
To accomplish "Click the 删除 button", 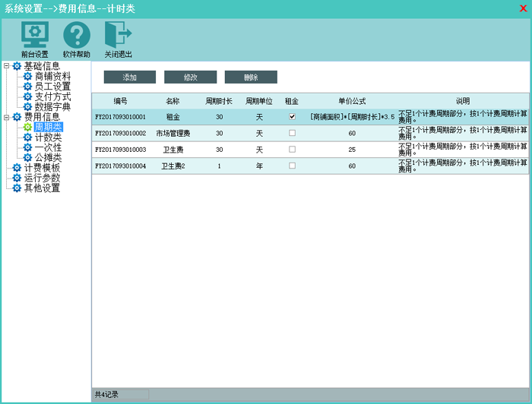I will (x=251, y=77).
